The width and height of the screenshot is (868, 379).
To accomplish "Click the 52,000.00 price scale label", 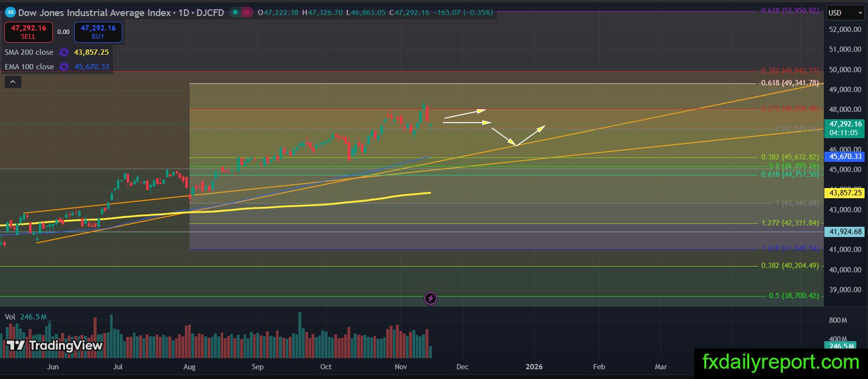I will tap(845, 30).
